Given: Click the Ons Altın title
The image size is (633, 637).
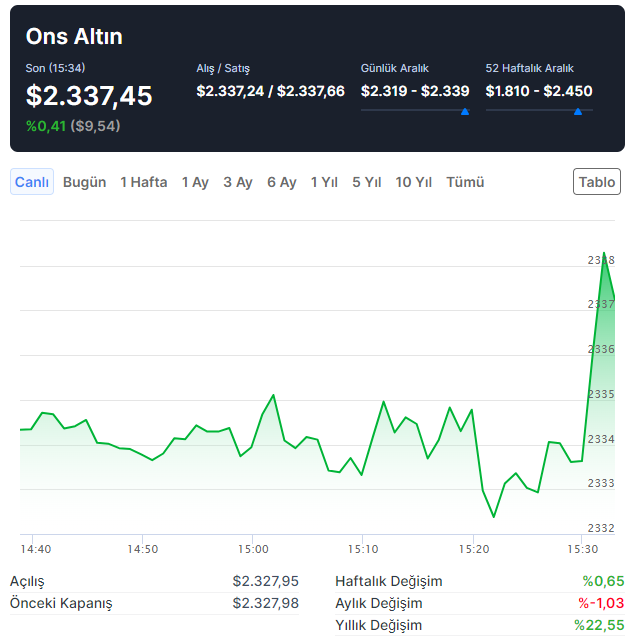Looking at the screenshot, I should click(x=74, y=37).
